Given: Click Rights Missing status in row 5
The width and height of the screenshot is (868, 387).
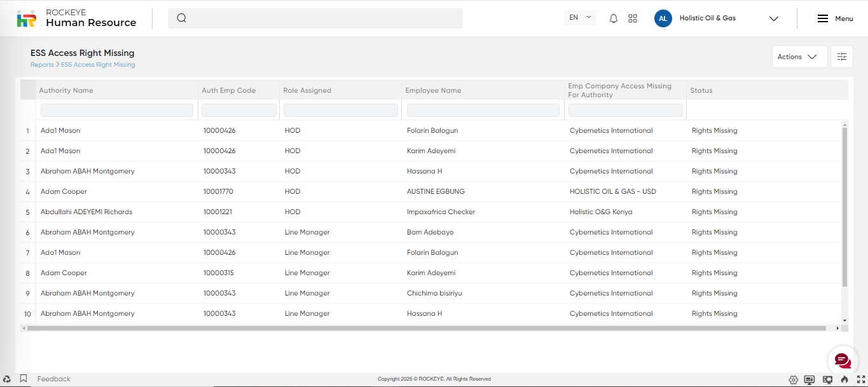Looking at the screenshot, I should [715, 212].
